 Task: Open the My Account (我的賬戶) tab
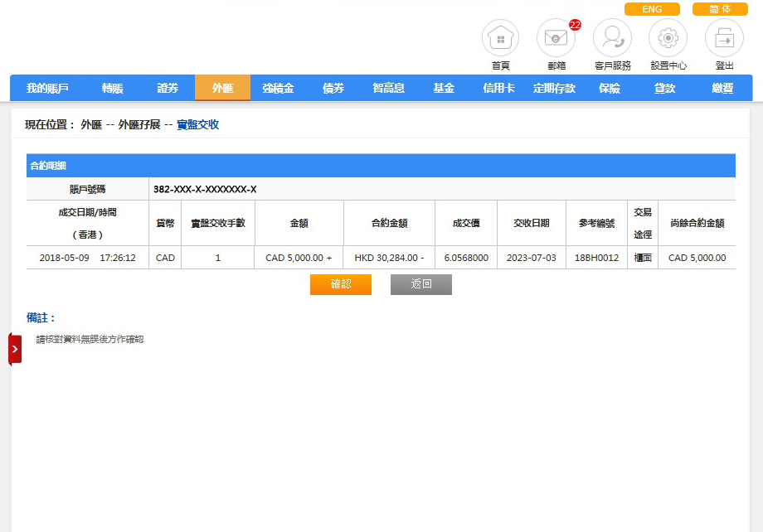click(47, 88)
